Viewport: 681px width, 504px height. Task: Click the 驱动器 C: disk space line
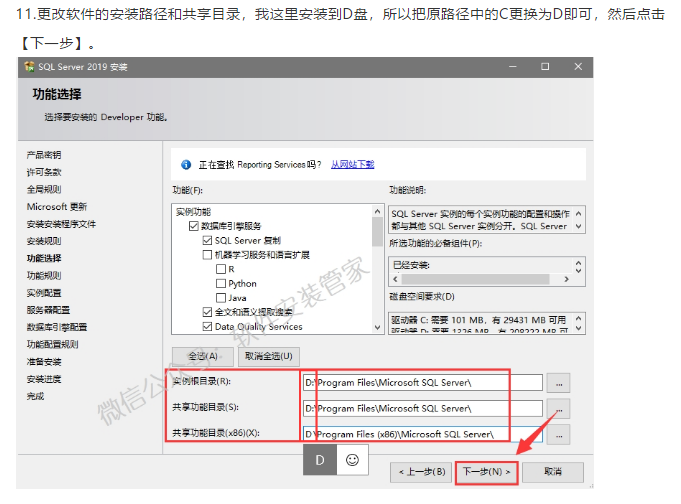pyautogui.click(x=479, y=320)
